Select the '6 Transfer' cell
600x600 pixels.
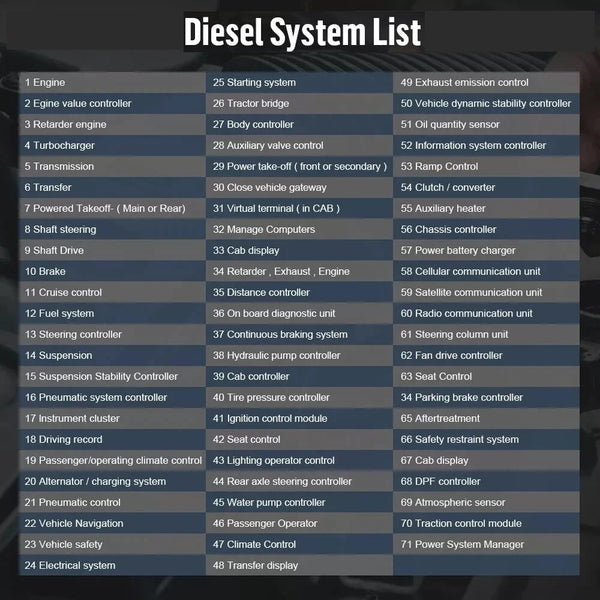(x=112, y=188)
